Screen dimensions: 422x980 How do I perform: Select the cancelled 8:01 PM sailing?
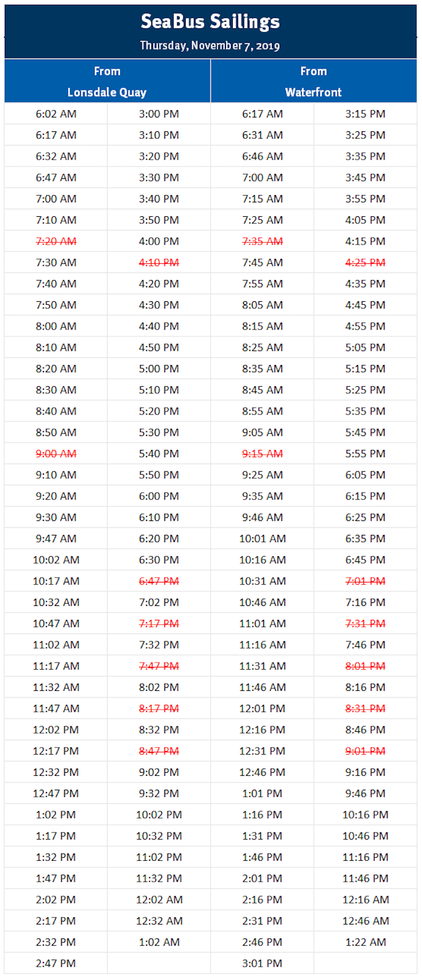tap(365, 666)
